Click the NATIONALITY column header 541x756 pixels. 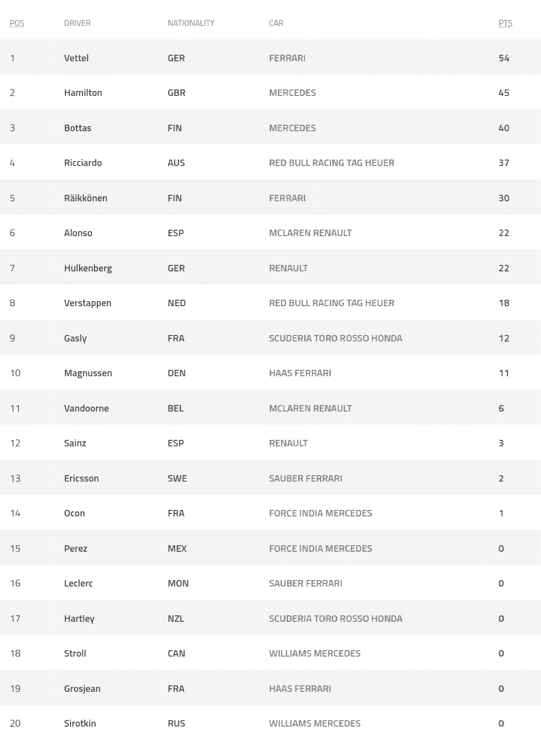pyautogui.click(x=191, y=23)
